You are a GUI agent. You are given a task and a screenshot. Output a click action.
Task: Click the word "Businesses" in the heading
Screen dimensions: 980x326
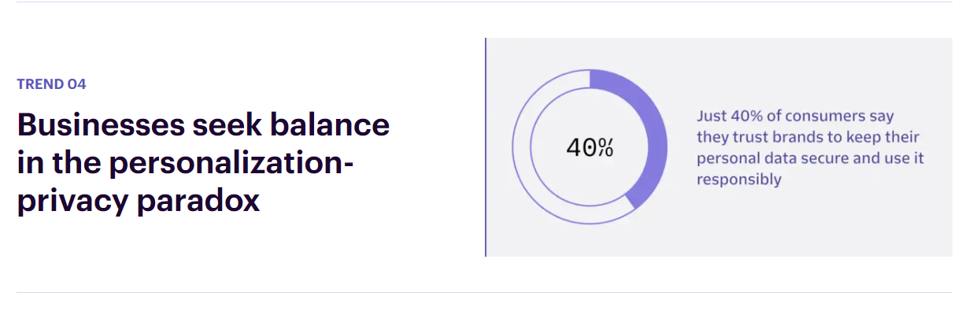click(98, 125)
